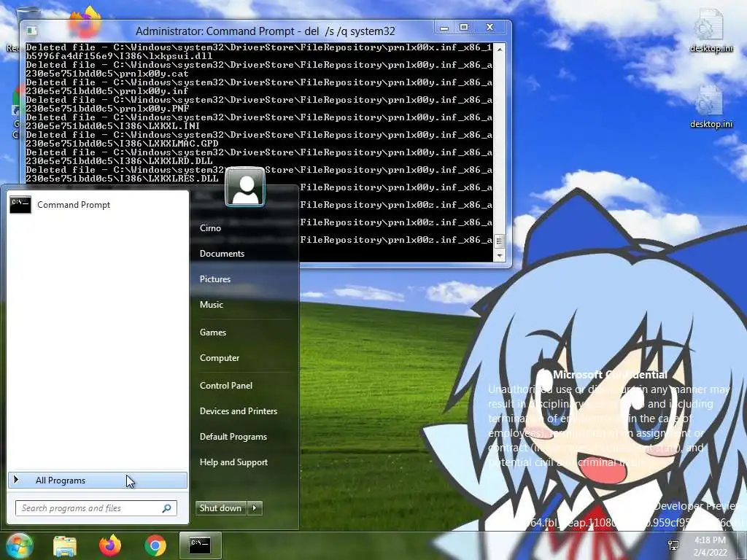Open Music from Start menu

(x=211, y=305)
